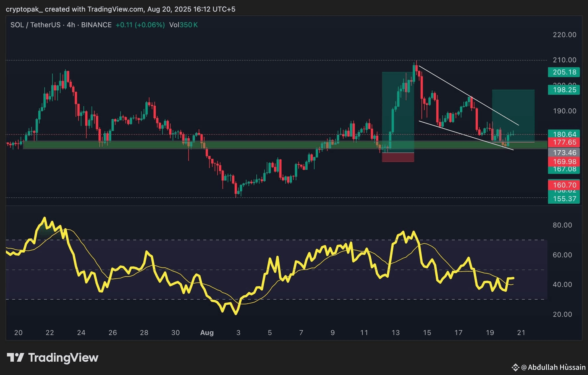
Task: Select the 169.98 red price label
Action: point(564,161)
